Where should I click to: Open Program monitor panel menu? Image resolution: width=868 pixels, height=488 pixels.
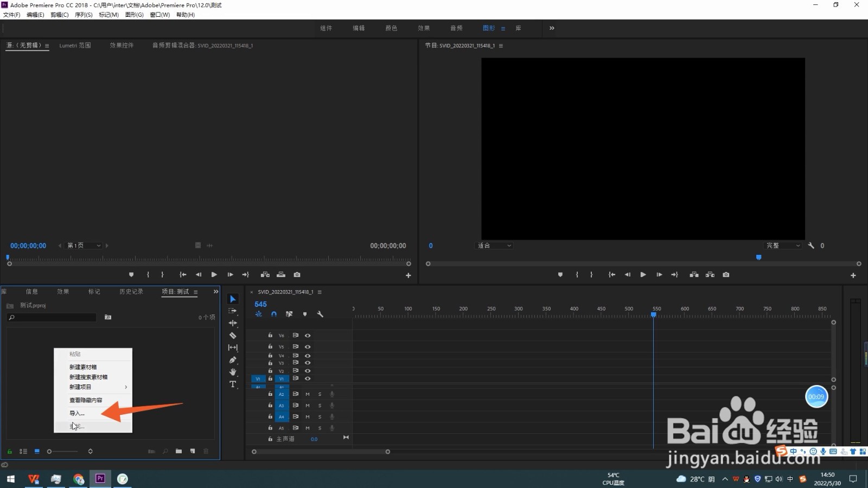[x=501, y=46]
